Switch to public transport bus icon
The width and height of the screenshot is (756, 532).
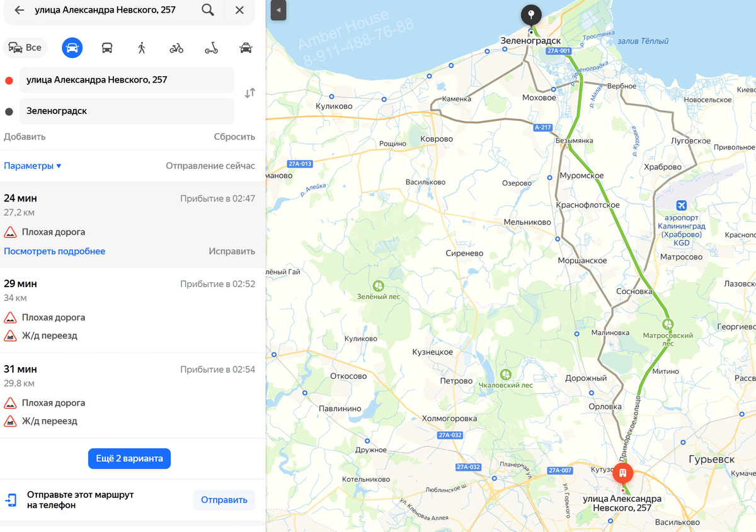pyautogui.click(x=107, y=48)
